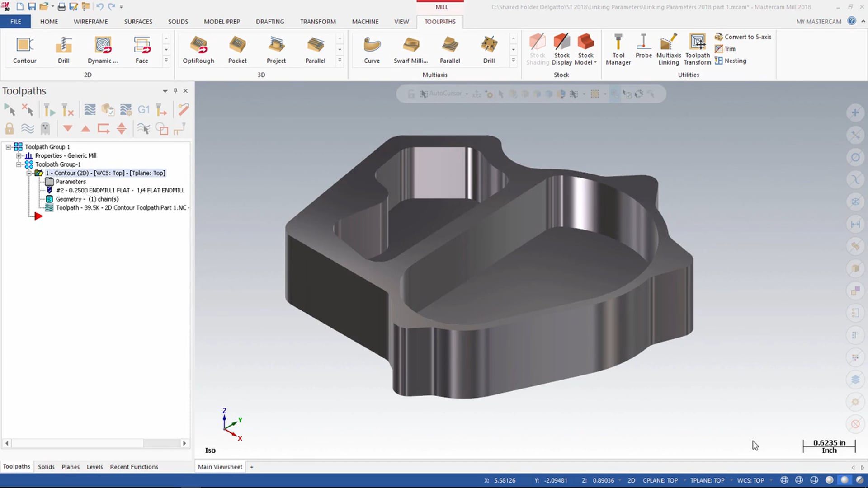The height and width of the screenshot is (488, 868).
Task: Select the Main Viewsheet dropdown
Action: coord(251,467)
